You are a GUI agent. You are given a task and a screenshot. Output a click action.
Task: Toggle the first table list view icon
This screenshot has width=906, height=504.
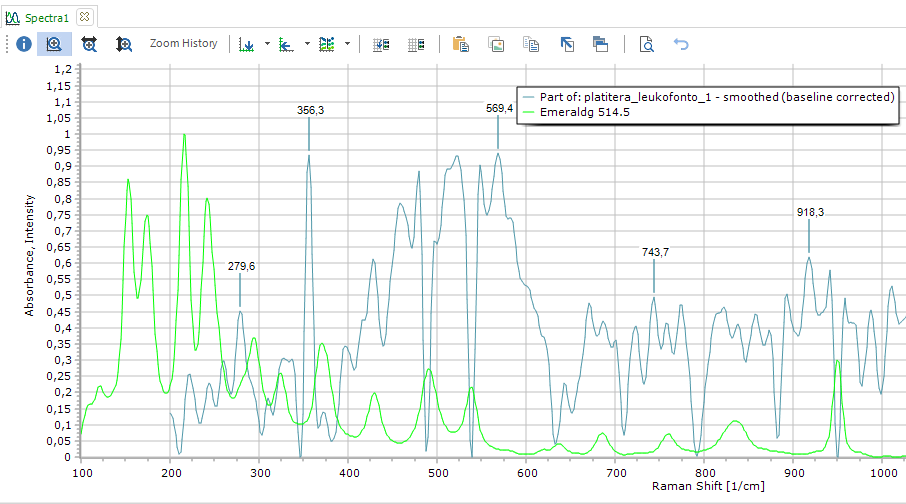click(x=380, y=44)
